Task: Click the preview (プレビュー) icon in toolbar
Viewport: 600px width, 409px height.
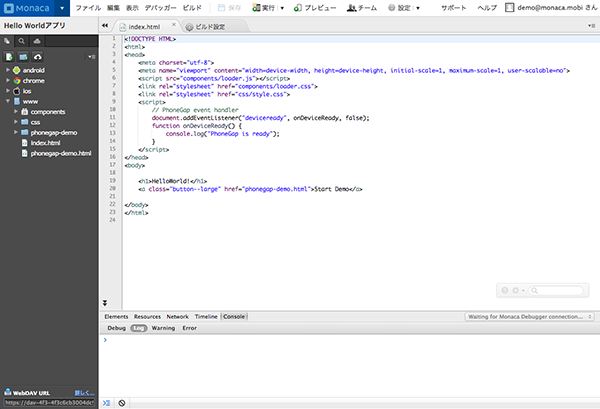Action: coord(298,8)
